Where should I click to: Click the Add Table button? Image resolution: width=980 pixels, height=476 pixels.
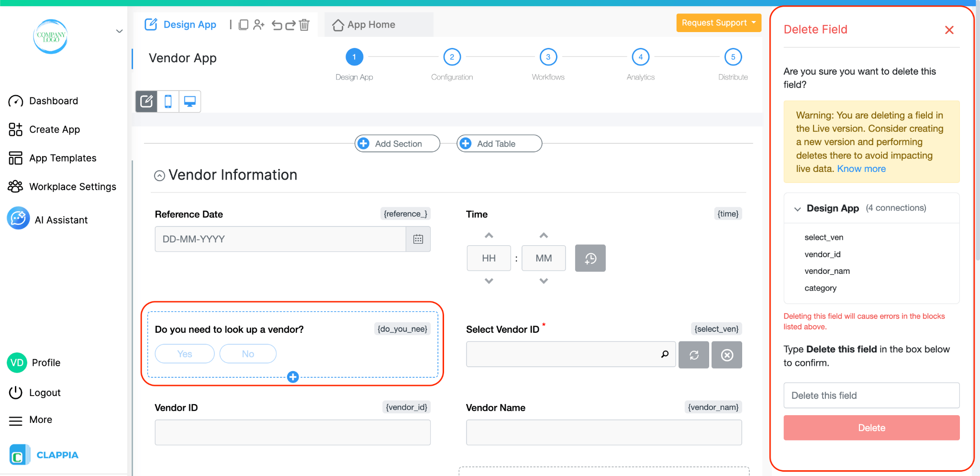point(499,144)
